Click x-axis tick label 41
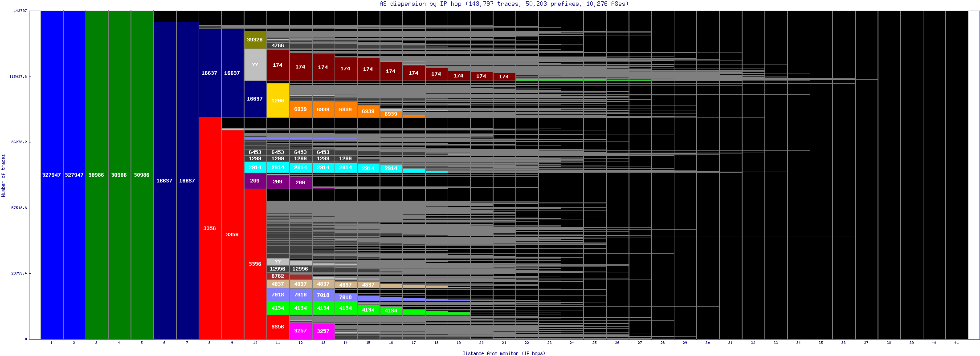Image resolution: width=980 pixels, height=356 pixels. pos(957,343)
